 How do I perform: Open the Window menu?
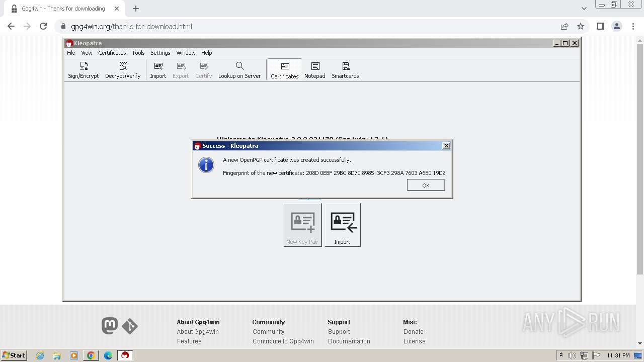click(x=186, y=53)
